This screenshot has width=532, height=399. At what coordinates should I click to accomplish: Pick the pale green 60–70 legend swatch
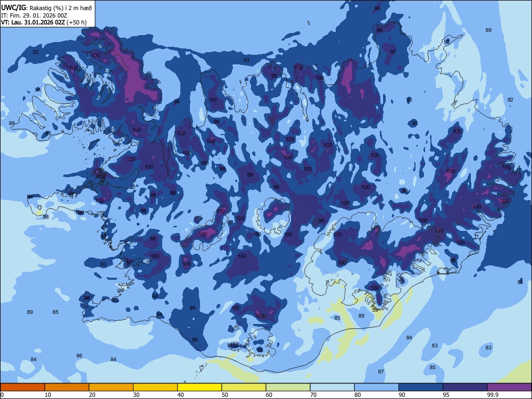pos(288,387)
